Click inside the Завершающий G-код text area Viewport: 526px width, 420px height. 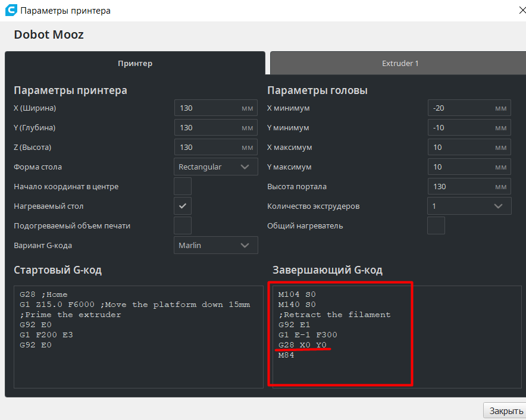[x=397, y=337]
